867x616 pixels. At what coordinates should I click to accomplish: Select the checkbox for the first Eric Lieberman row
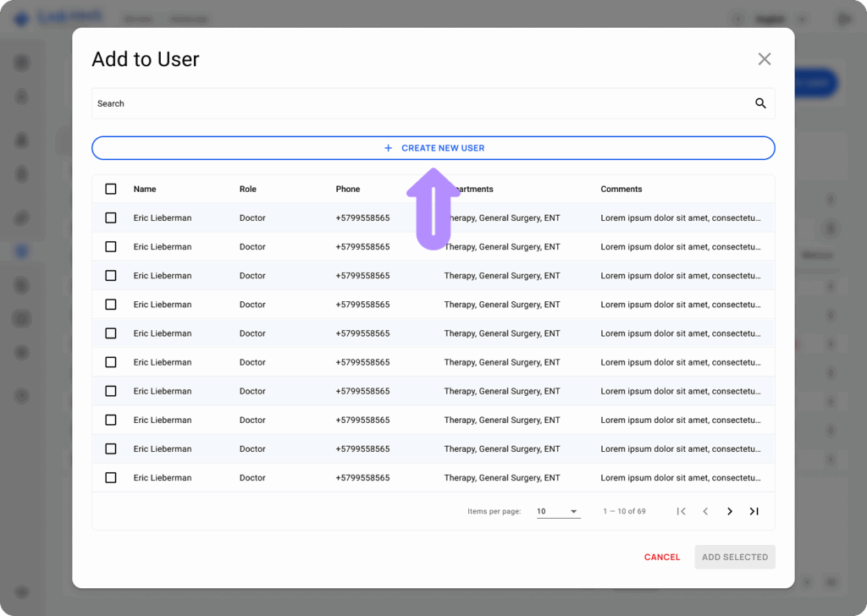pyautogui.click(x=111, y=217)
